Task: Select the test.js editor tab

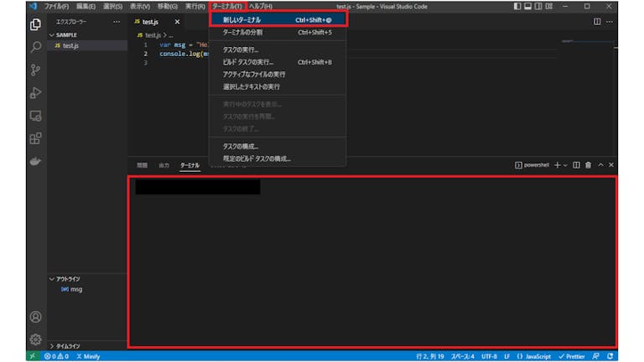Action: (x=150, y=22)
